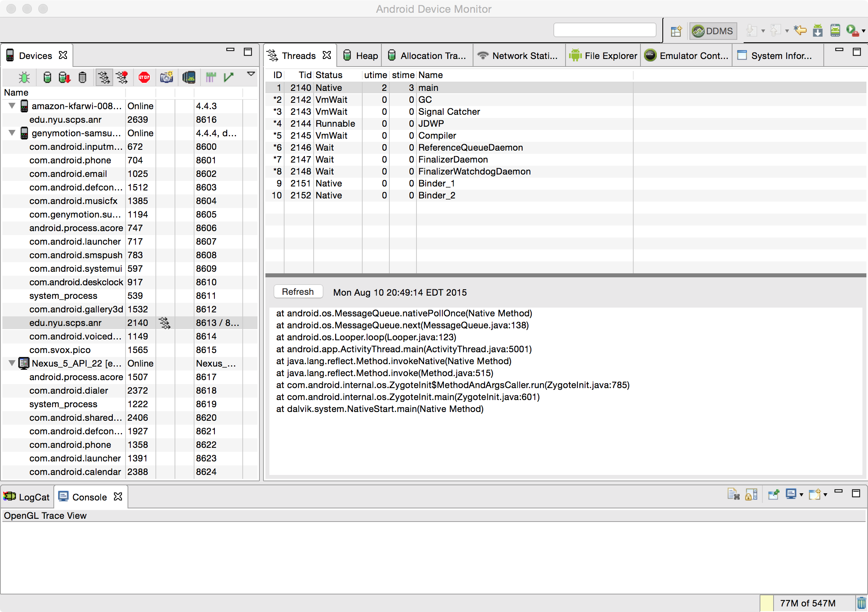
Task: Select the main thread row
Action: click(x=566, y=88)
